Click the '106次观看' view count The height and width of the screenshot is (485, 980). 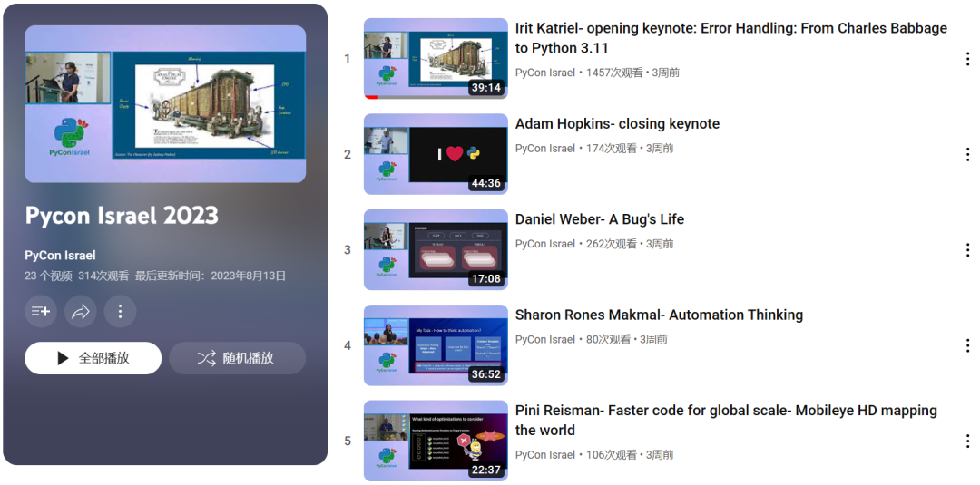612,455
